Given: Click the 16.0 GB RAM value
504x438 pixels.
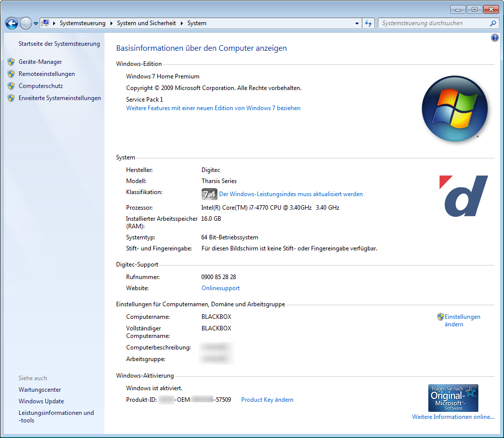Looking at the screenshot, I should tap(211, 219).
